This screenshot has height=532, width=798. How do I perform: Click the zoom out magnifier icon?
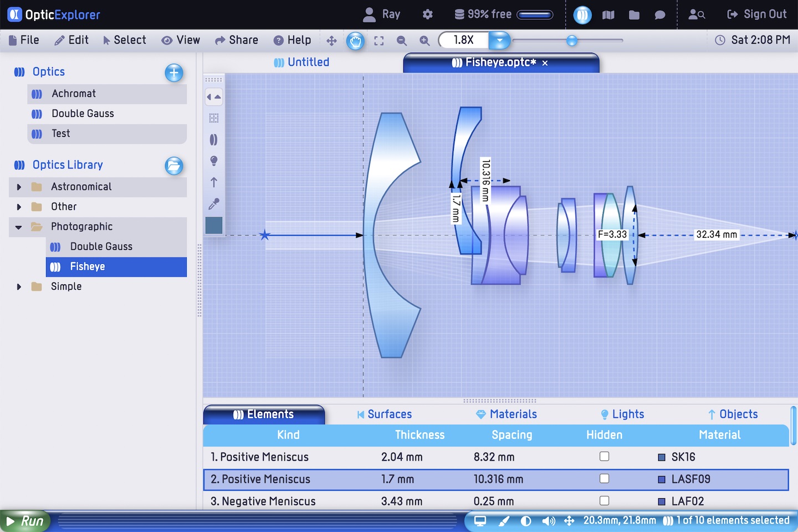pos(402,40)
